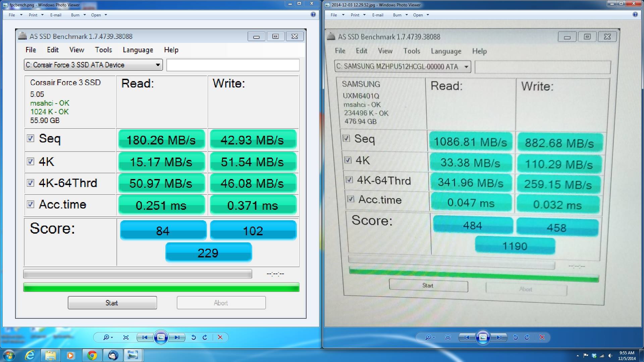Toggle 4K-64Thrd checkbox in Samsung benchmark

point(349,180)
